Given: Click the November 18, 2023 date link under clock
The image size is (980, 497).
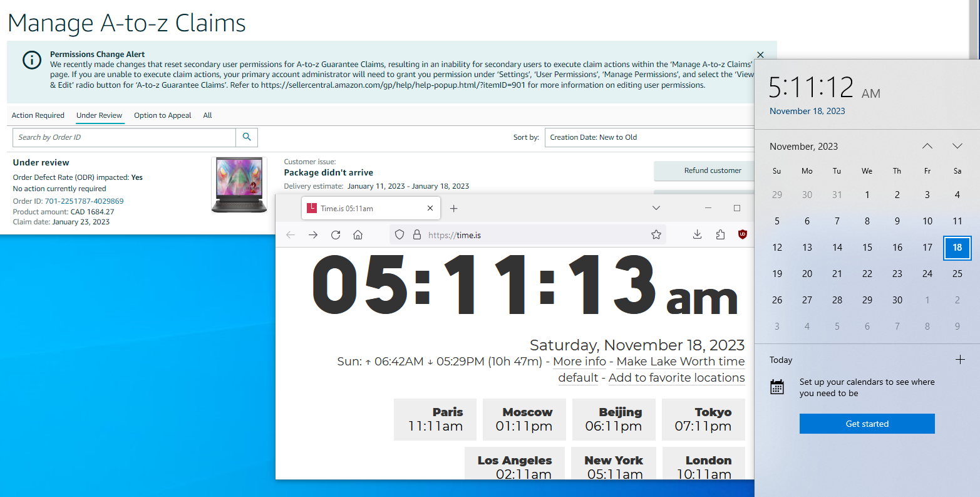Looking at the screenshot, I should coord(807,111).
